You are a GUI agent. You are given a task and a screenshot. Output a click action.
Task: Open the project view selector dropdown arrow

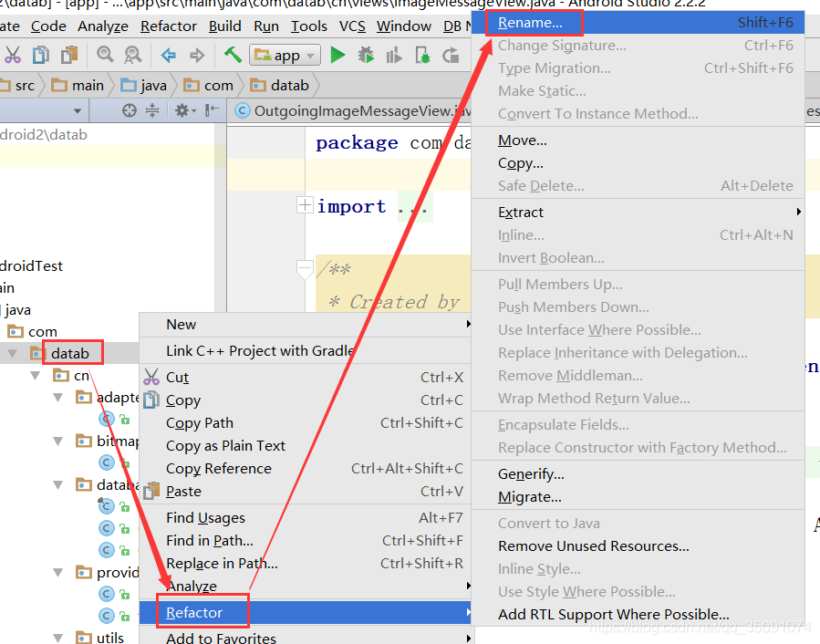pyautogui.click(x=78, y=111)
